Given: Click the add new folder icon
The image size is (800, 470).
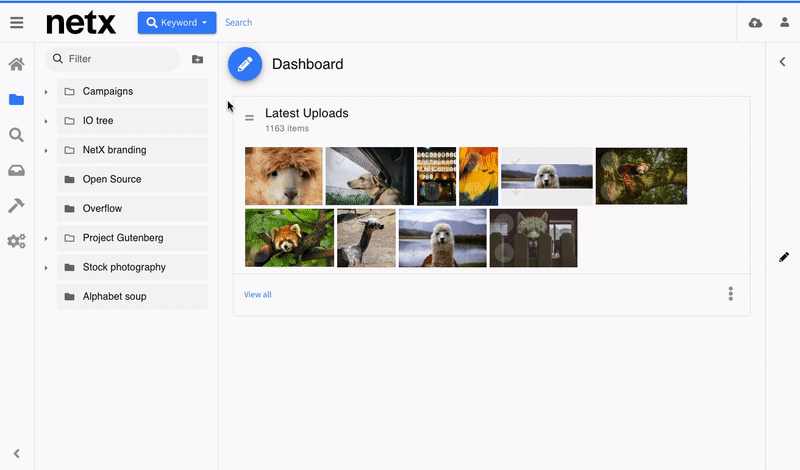Looking at the screenshot, I should [x=197, y=60].
